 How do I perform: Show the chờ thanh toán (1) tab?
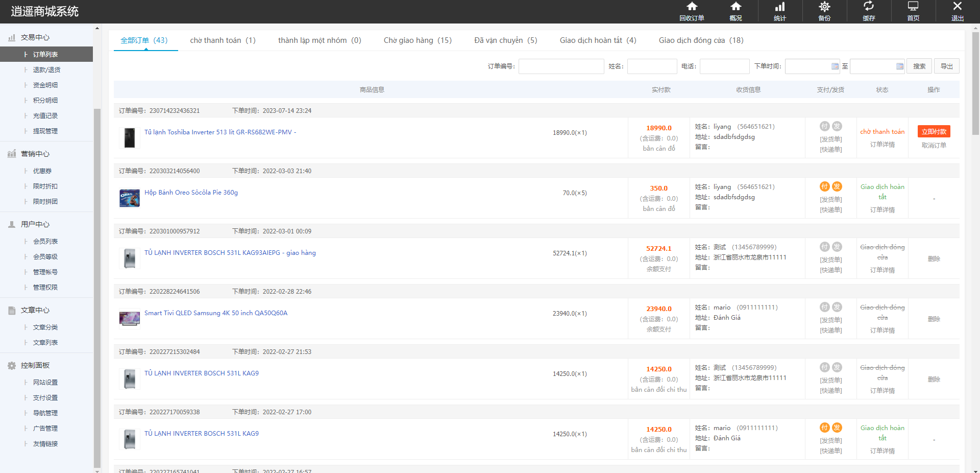[x=223, y=40]
